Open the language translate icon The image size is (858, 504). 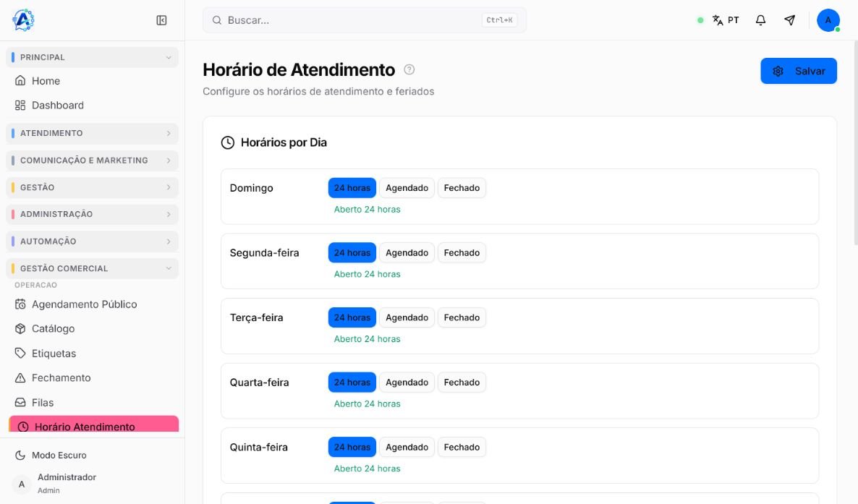click(x=718, y=20)
